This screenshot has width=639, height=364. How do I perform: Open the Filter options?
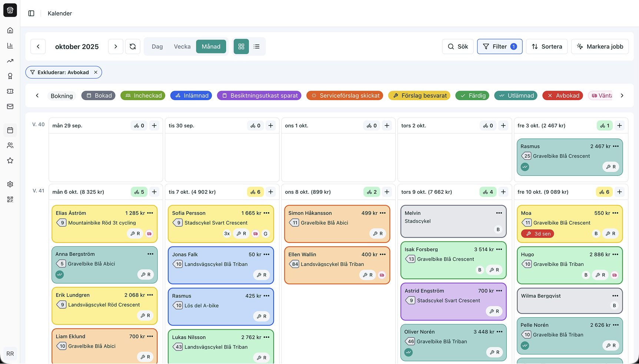click(499, 47)
